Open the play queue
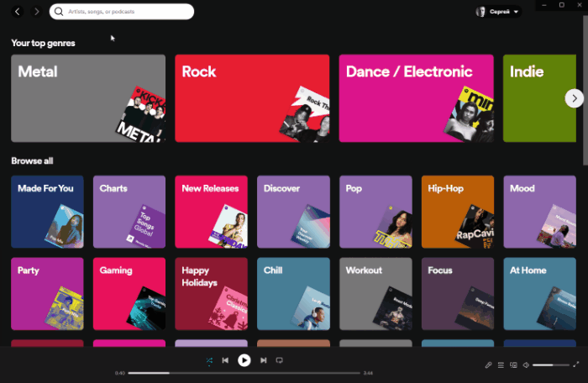Screen dimensions: 588x383 [501, 365]
